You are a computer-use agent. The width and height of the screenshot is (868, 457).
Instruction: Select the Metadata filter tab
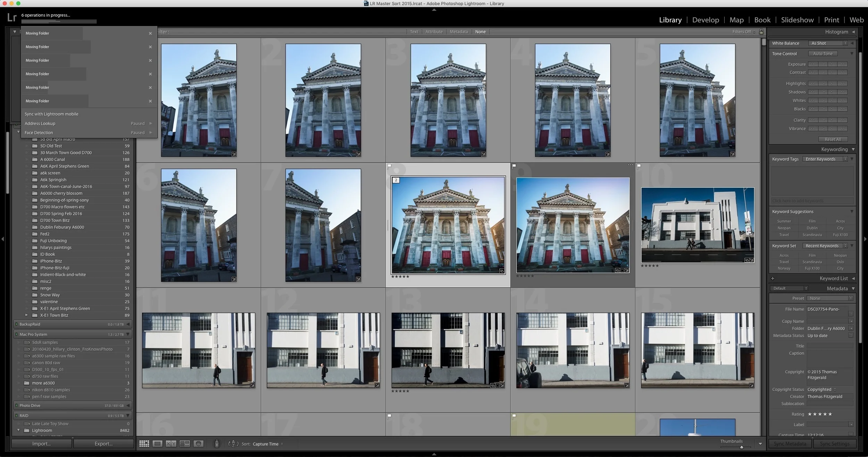pos(459,32)
